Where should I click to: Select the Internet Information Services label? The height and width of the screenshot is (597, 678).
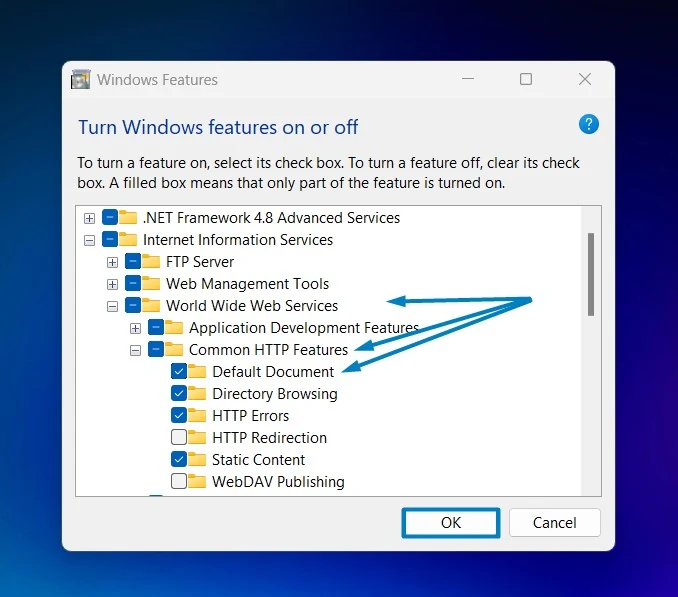point(238,239)
